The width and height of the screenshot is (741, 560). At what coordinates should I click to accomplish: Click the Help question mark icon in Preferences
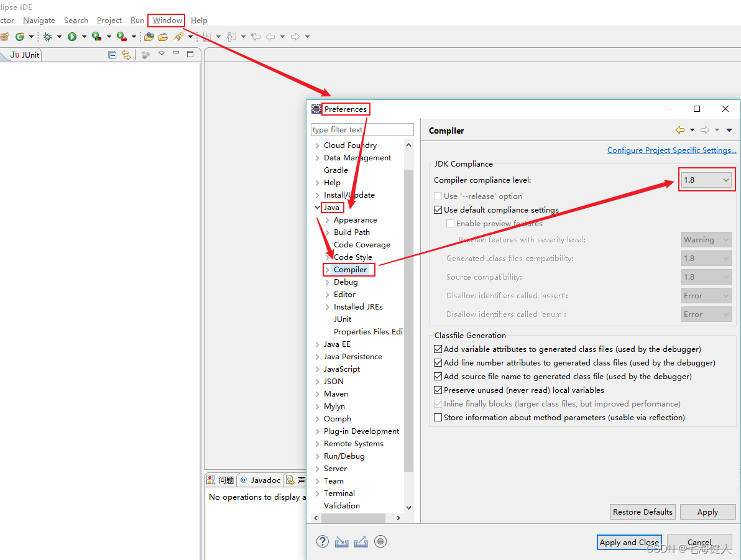tap(322, 541)
